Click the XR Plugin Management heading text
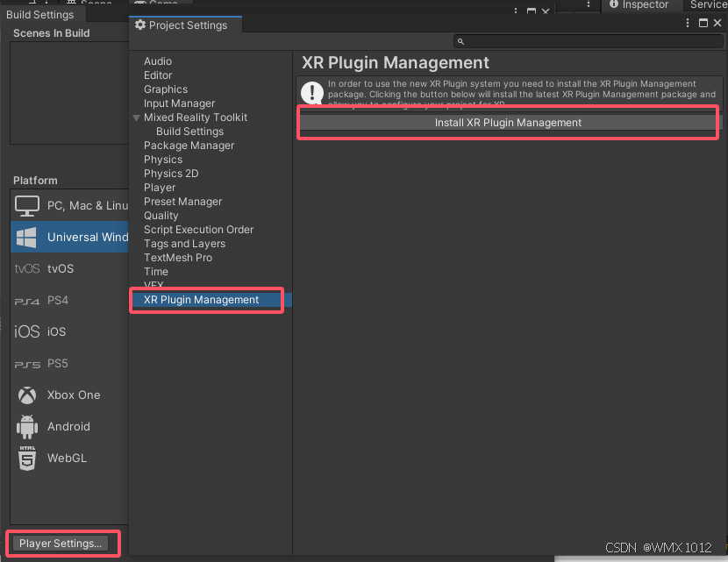The width and height of the screenshot is (728, 562). (x=396, y=62)
